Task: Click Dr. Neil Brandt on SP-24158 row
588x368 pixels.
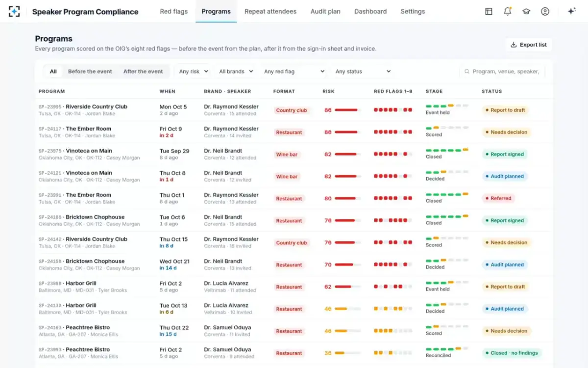Action: point(223,261)
